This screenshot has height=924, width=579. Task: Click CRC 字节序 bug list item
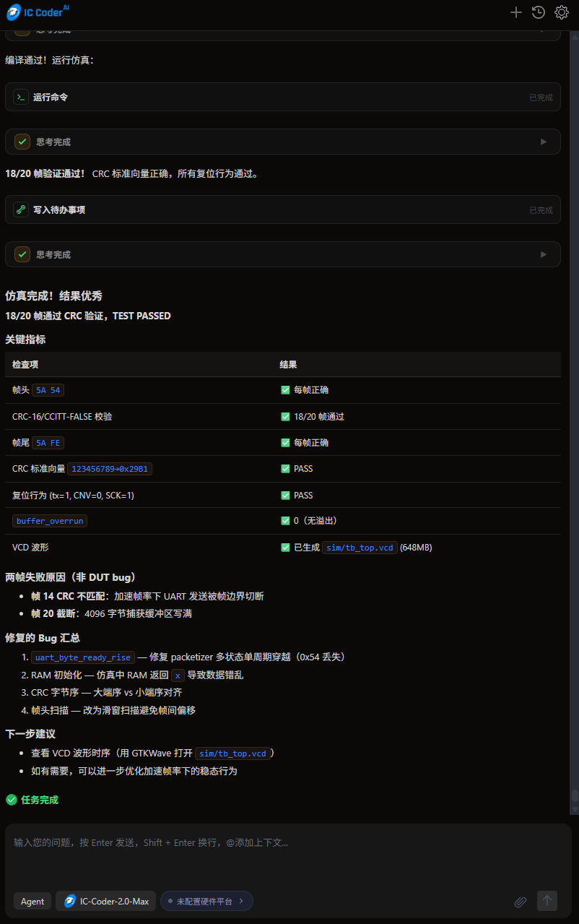[106, 692]
